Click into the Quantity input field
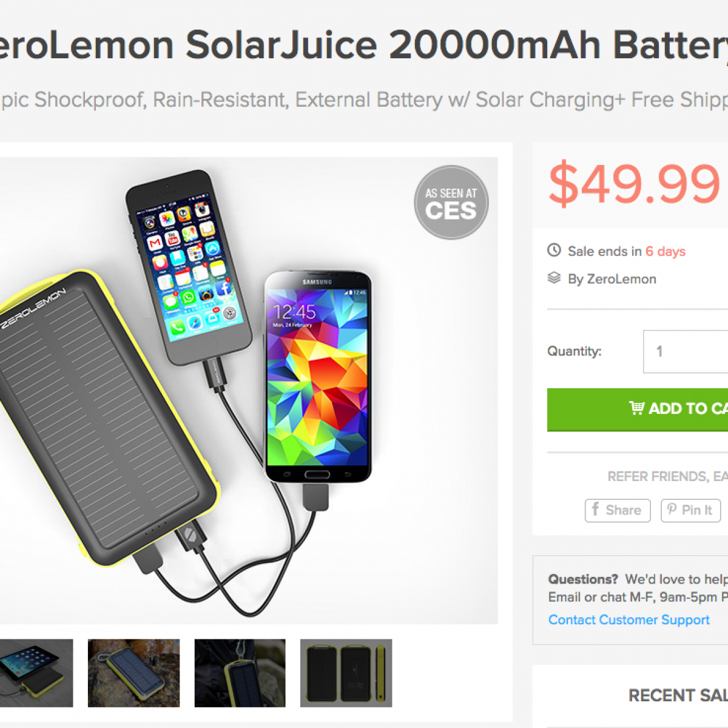The width and height of the screenshot is (728, 728). click(x=686, y=351)
